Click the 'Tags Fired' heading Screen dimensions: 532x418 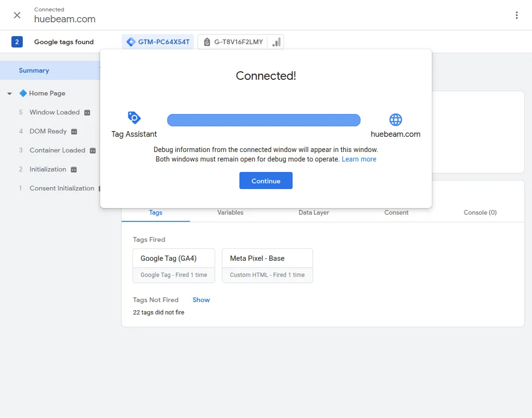(x=149, y=239)
